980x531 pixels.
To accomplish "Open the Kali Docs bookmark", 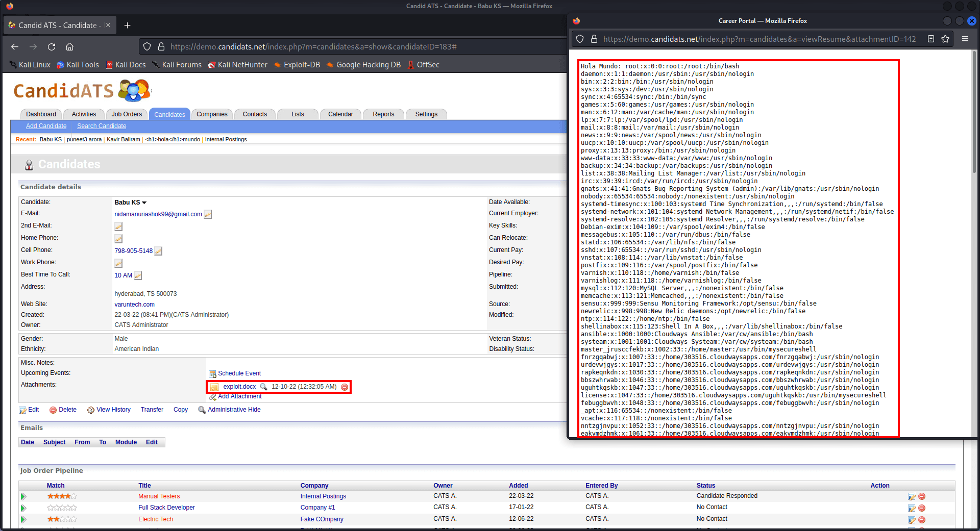I will pyautogui.click(x=126, y=65).
